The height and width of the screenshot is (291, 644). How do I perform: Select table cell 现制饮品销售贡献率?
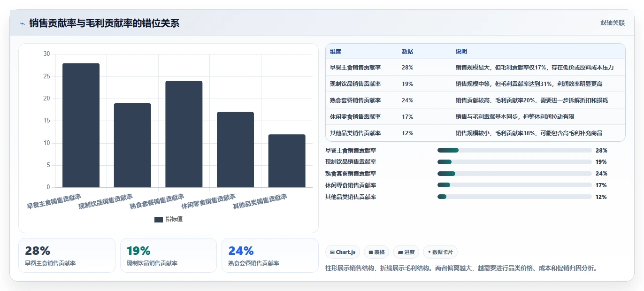point(355,84)
